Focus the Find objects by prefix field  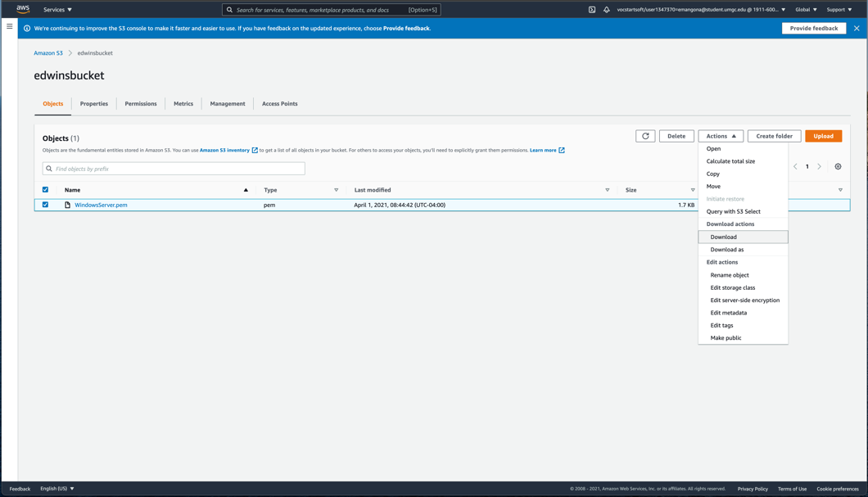point(174,169)
